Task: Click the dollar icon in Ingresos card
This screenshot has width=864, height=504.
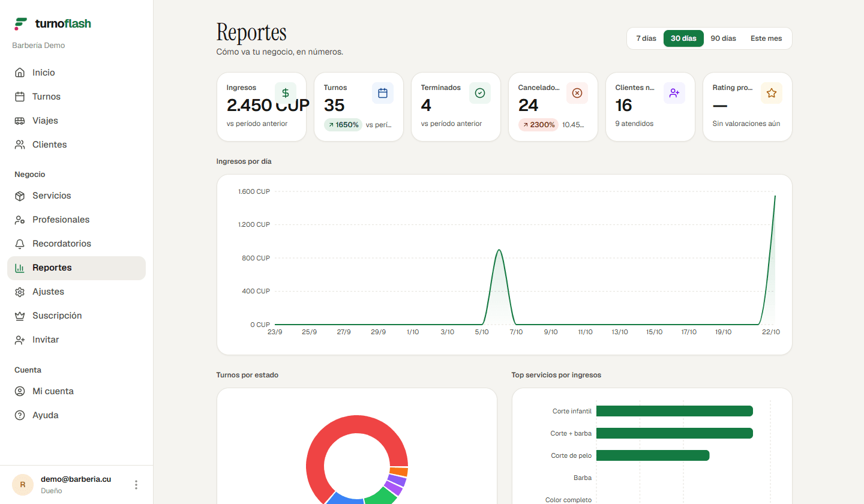Action: [286, 93]
